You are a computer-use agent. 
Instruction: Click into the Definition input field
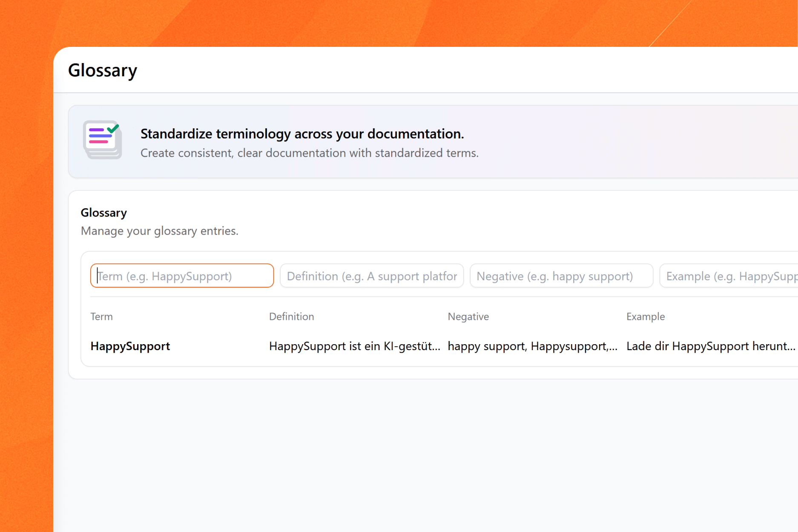371,276
